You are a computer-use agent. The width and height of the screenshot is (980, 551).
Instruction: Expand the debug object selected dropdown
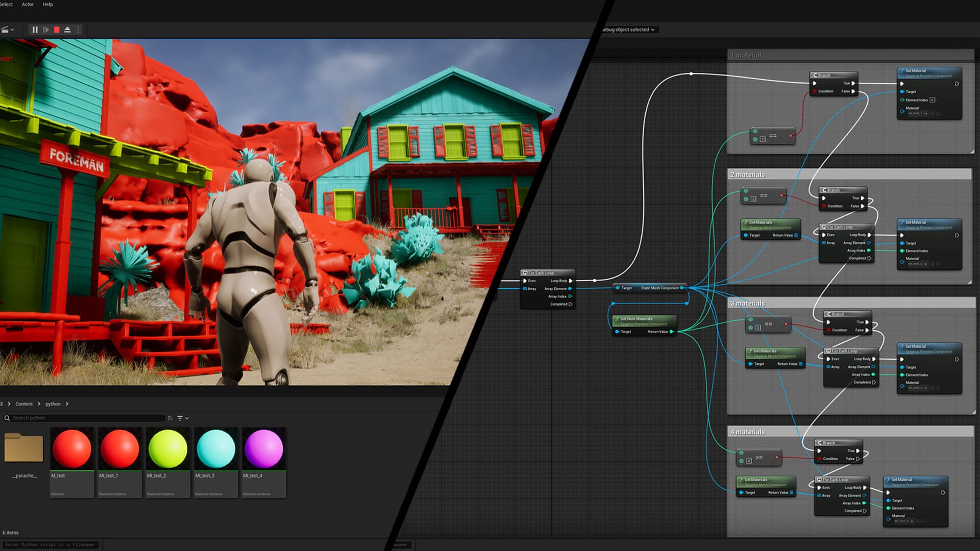click(x=629, y=30)
